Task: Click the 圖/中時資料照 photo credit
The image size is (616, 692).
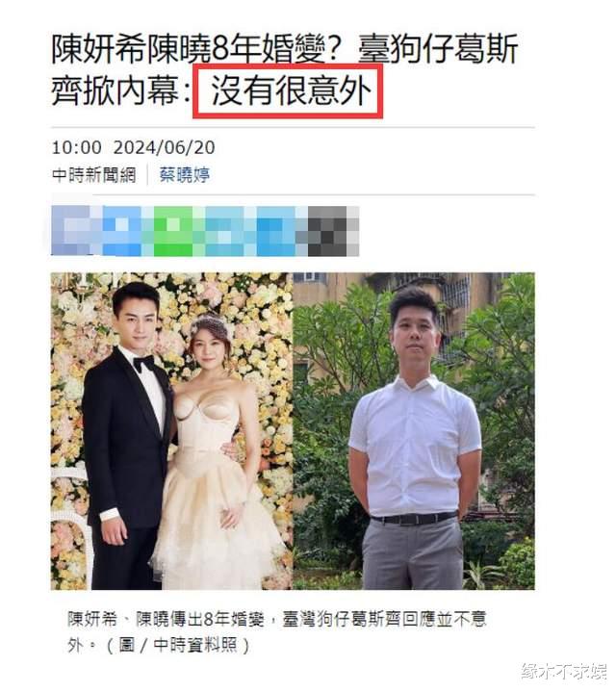Action: pyautogui.click(x=178, y=645)
